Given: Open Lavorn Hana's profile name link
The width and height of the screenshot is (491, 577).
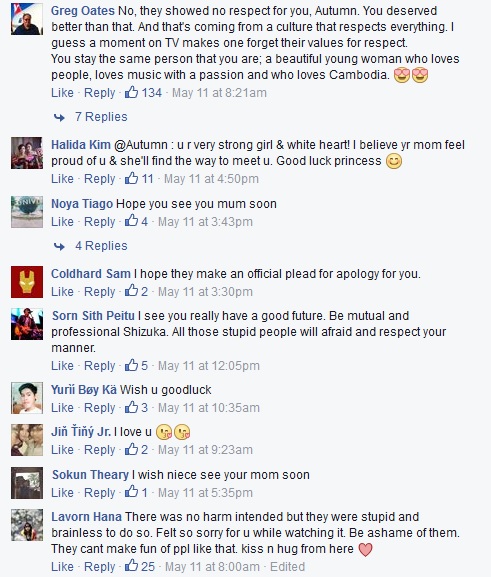Looking at the screenshot, I should pos(86,517).
